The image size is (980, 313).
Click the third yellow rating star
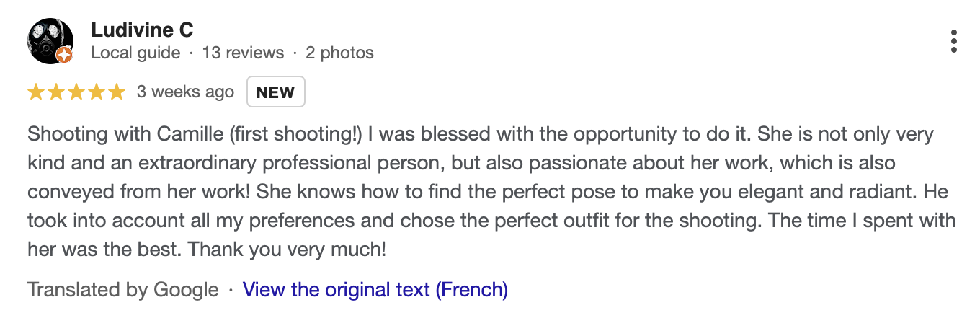pyautogui.click(x=76, y=92)
